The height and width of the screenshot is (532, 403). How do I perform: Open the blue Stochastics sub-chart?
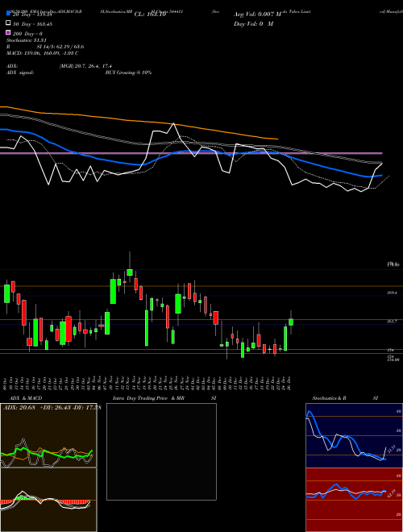(354, 435)
